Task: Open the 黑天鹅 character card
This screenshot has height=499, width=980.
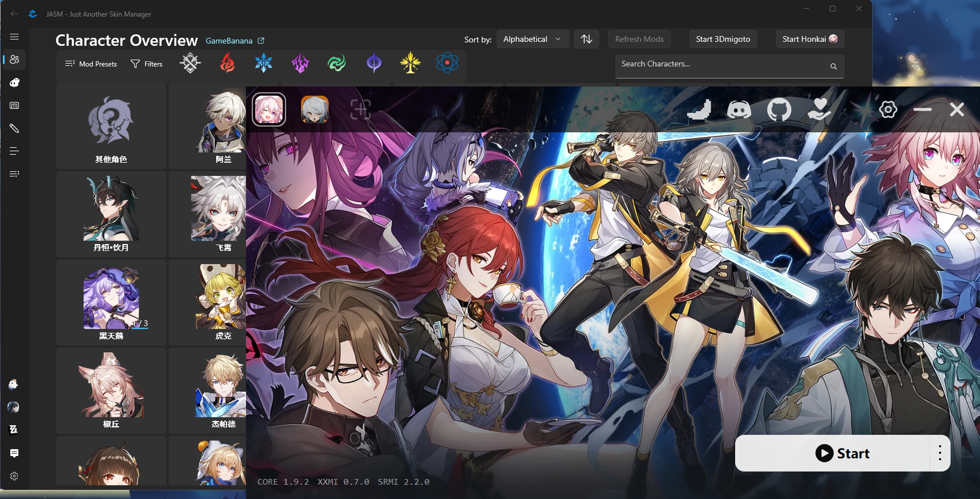Action: 111,302
